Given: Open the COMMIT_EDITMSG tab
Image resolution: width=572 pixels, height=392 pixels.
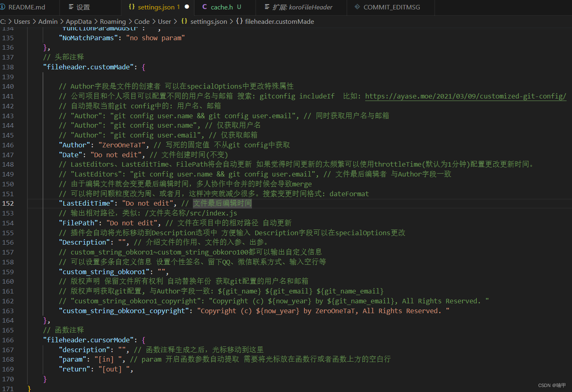Looking at the screenshot, I should point(391,7).
